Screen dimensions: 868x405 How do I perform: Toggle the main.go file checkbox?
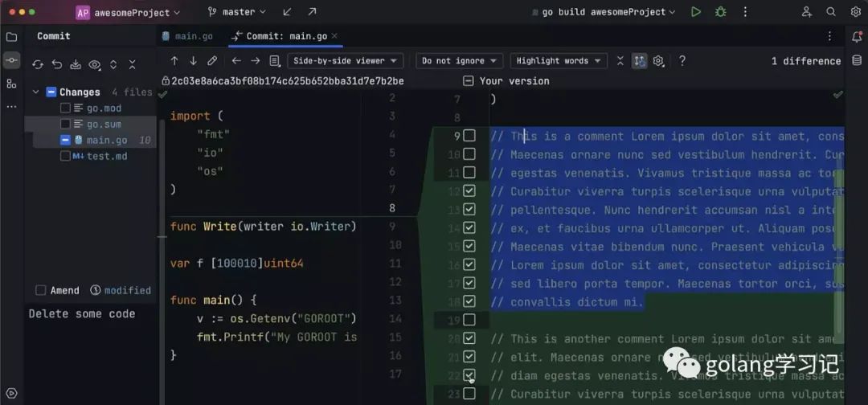click(x=65, y=141)
